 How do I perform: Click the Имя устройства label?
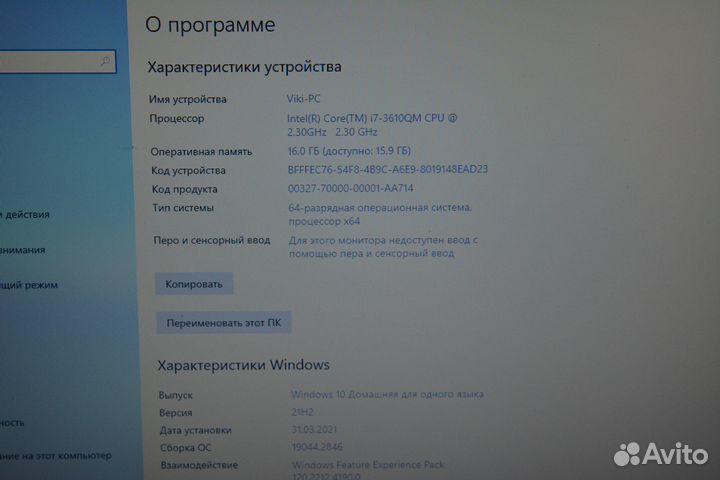[x=187, y=99]
